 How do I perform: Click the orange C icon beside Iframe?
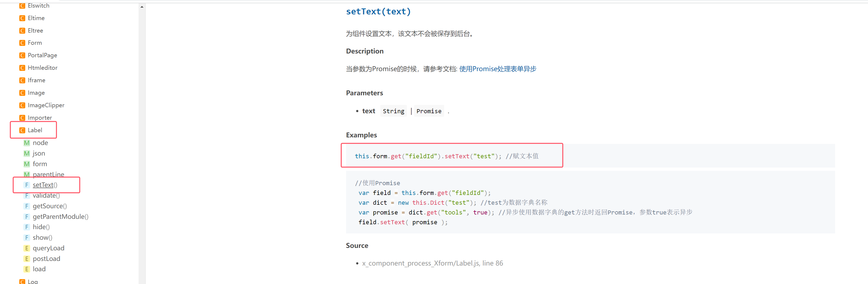pos(22,80)
